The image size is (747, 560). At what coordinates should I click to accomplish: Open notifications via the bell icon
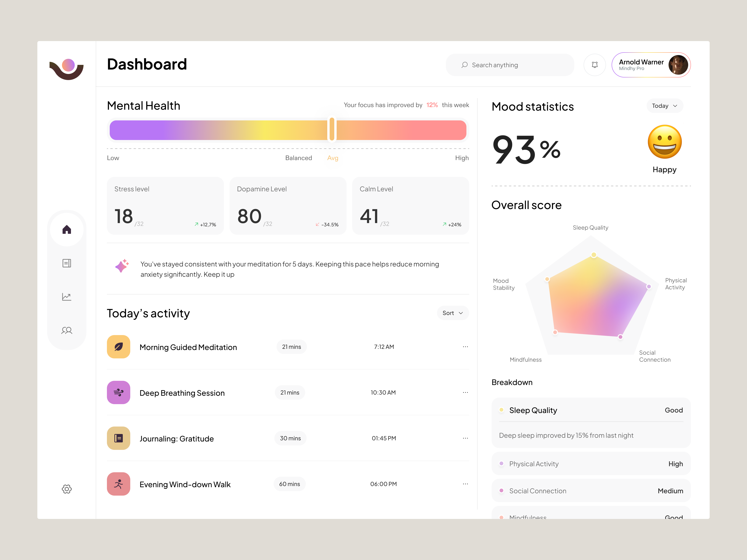pos(595,64)
